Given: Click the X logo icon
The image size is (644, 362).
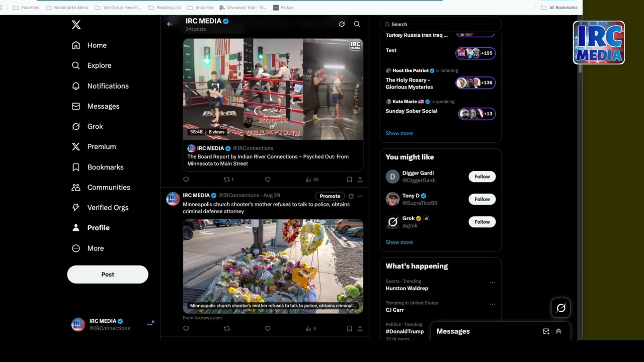Looking at the screenshot, I should pos(76,25).
